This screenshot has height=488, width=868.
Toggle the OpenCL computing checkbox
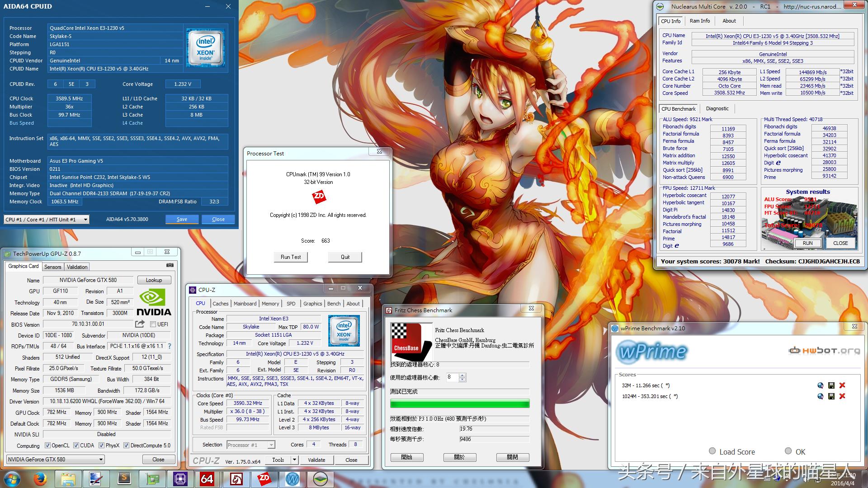point(47,446)
